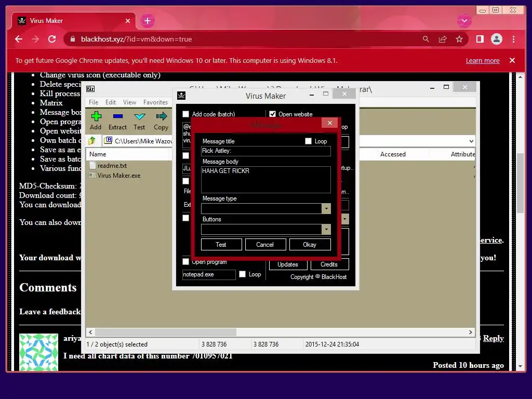Toggle Loop checkbox beside notepad.exe

[242, 274]
